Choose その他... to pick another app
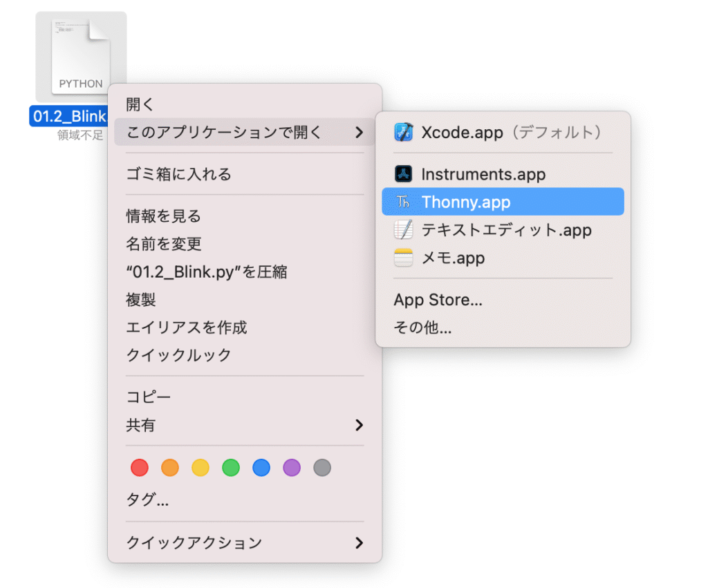 tap(503, 328)
